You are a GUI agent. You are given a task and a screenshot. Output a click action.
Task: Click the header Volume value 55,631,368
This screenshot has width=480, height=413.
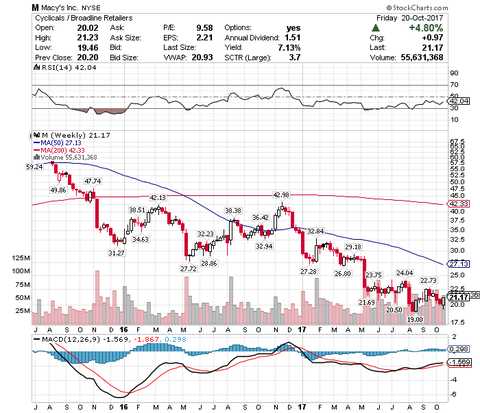coord(422,57)
